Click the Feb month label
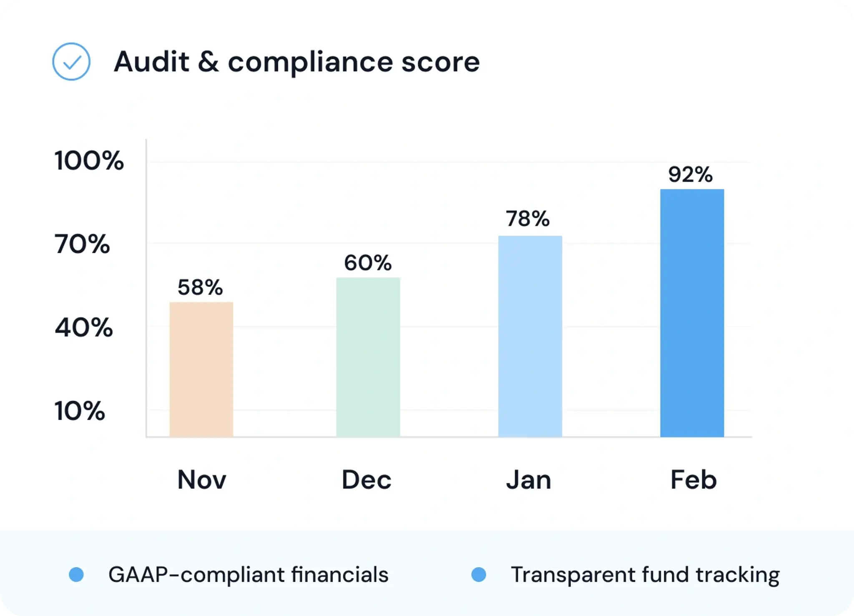This screenshot has width=854, height=616. (693, 480)
